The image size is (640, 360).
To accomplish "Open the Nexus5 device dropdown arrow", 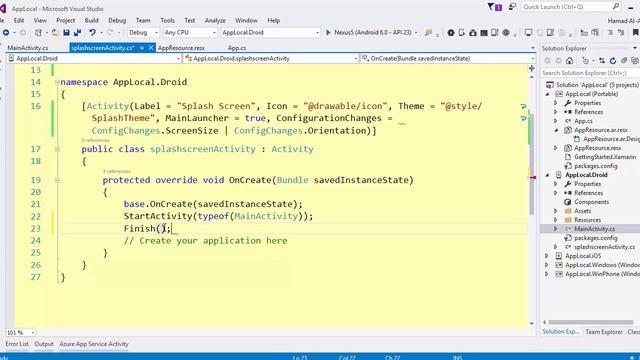I will 416,32.
